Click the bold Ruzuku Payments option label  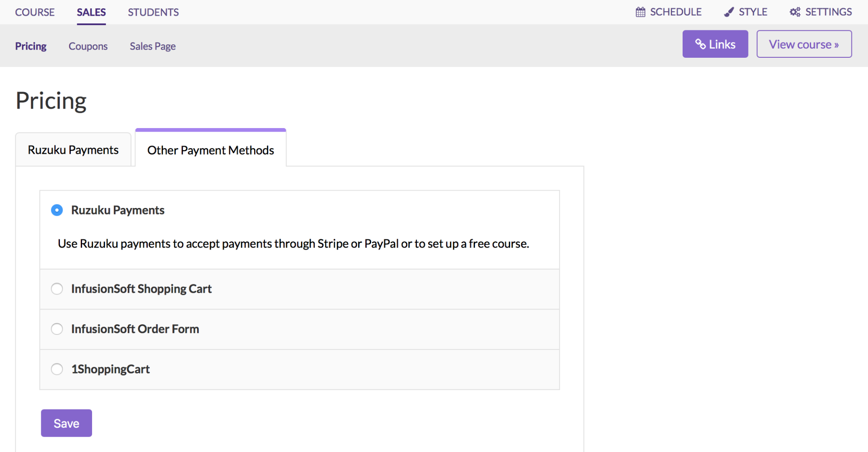[118, 210]
